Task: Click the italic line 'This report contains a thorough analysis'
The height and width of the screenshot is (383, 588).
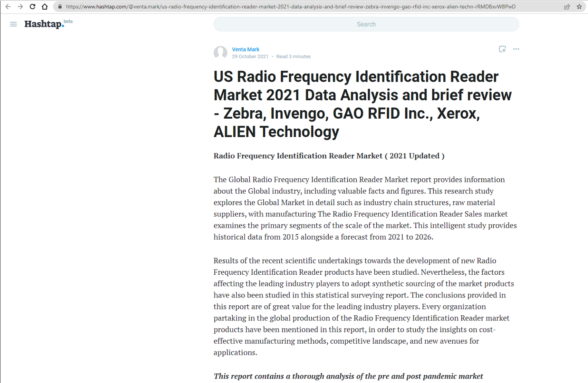Action: [348, 376]
